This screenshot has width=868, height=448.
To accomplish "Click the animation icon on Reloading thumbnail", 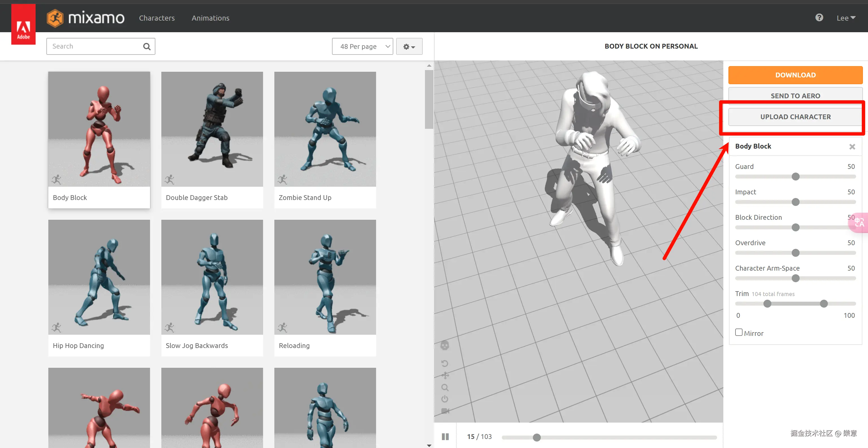I will coord(282,327).
